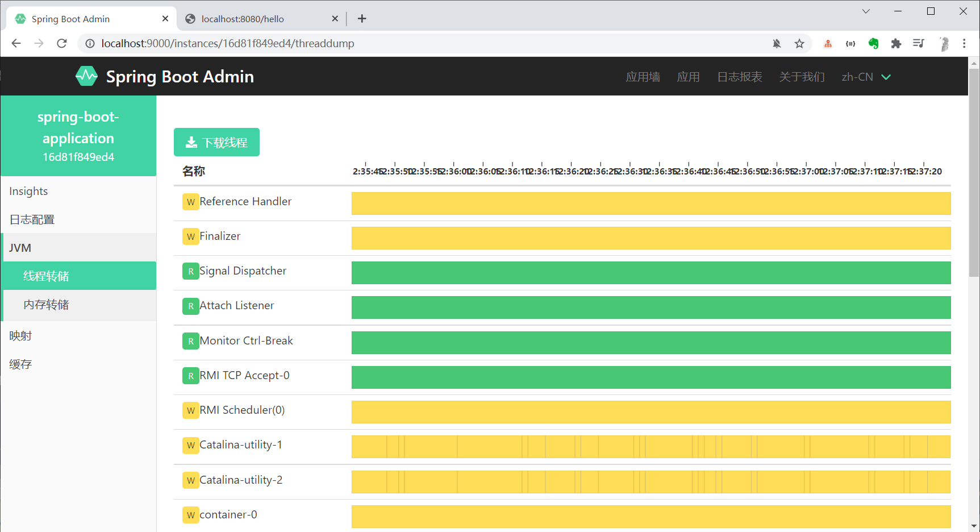Click the W state badge of Finalizer

(x=190, y=236)
